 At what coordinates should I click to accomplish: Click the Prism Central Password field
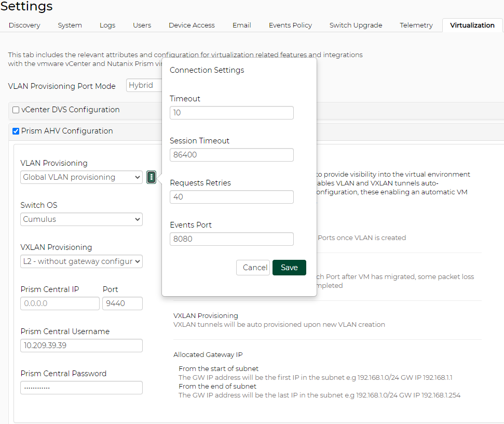pos(81,388)
